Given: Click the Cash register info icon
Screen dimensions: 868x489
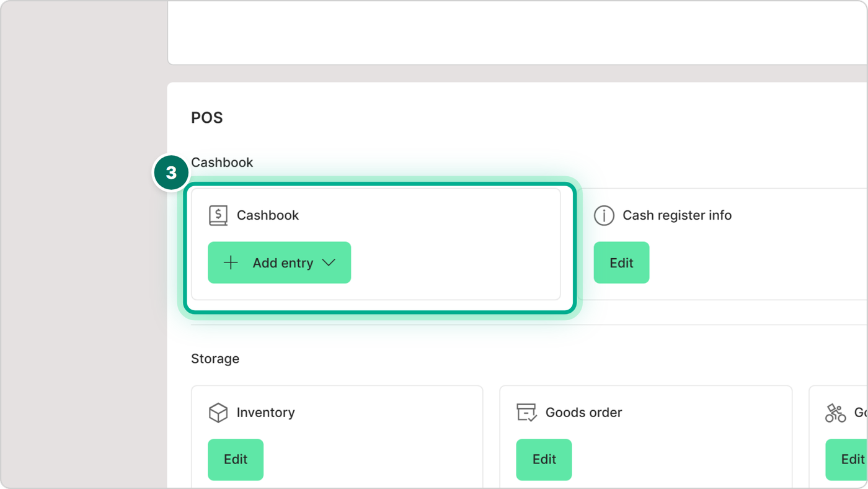Looking at the screenshot, I should coord(604,215).
